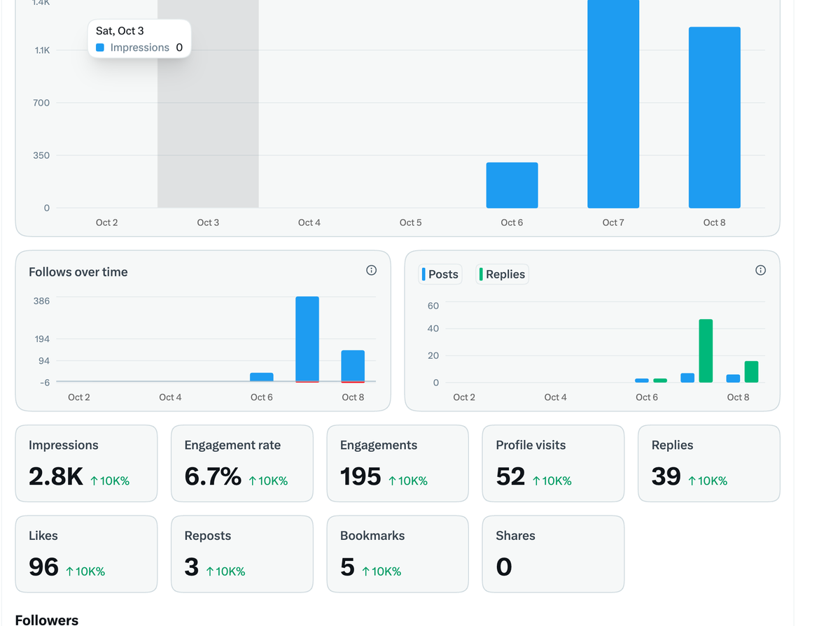
Task: Click the 1.1K label on impressions axis
Action: point(41,50)
